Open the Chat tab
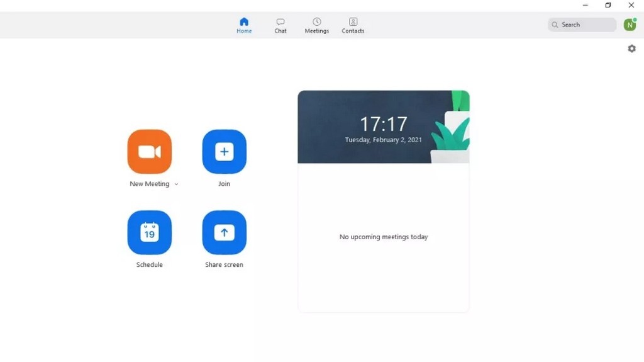644x362 pixels. pos(280,26)
